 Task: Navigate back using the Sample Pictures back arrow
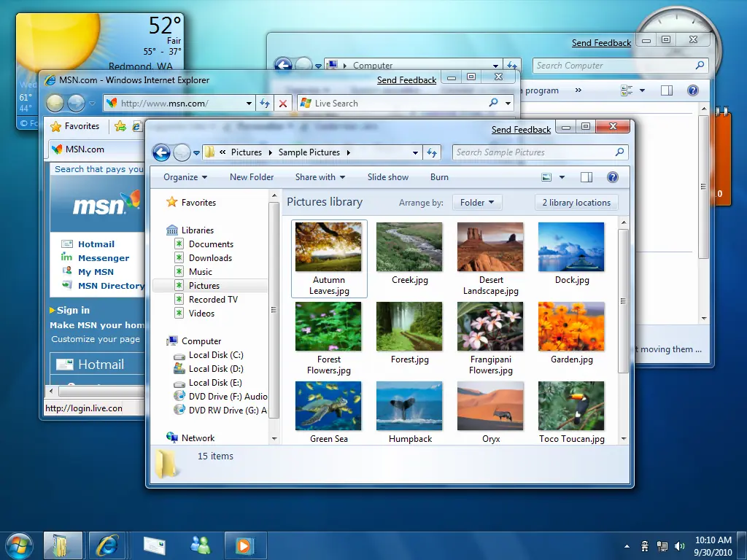click(161, 152)
